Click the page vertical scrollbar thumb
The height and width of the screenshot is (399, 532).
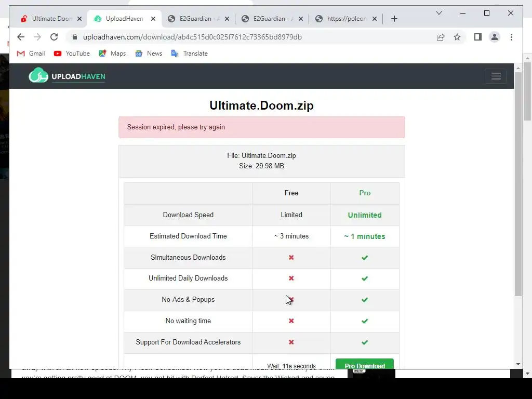pos(518,183)
